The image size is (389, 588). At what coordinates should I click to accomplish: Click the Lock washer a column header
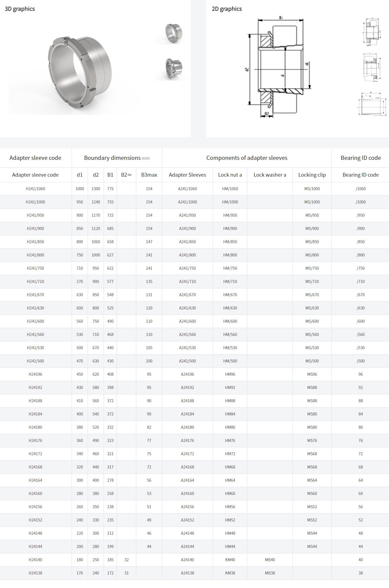[x=270, y=175]
